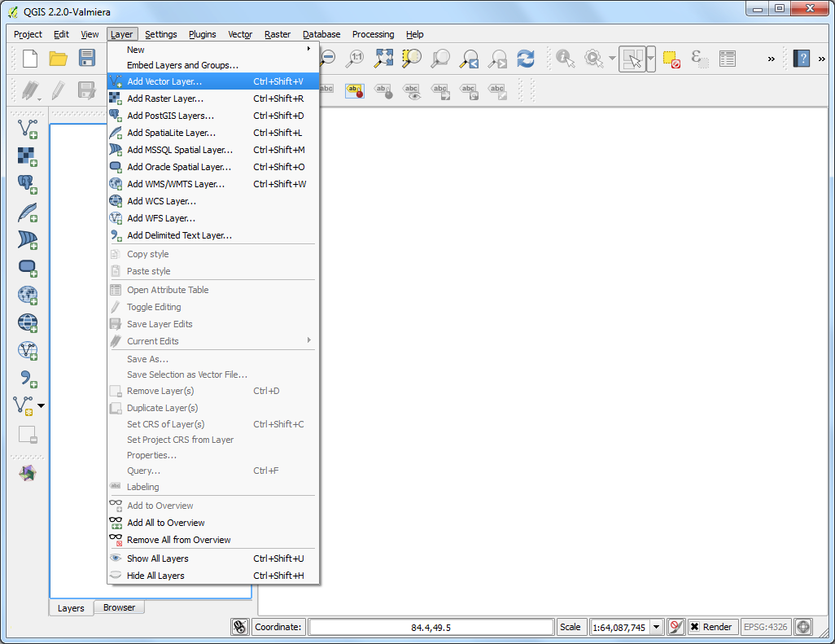Refresh the map canvas
The height and width of the screenshot is (644, 835).
point(526,58)
